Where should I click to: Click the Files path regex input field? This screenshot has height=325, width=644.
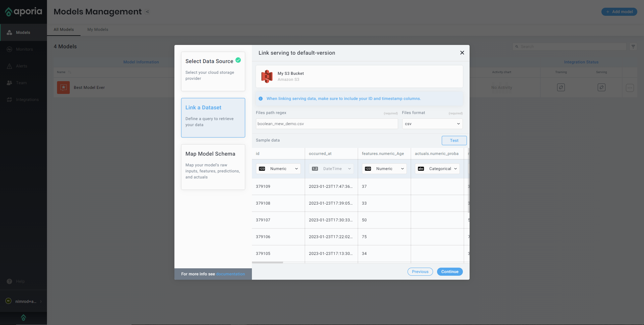[x=327, y=124]
